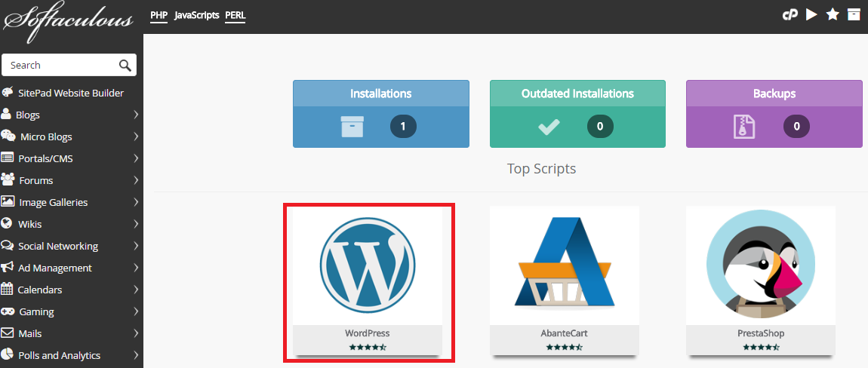Switch to the PHP scripts tab

pyautogui.click(x=159, y=16)
